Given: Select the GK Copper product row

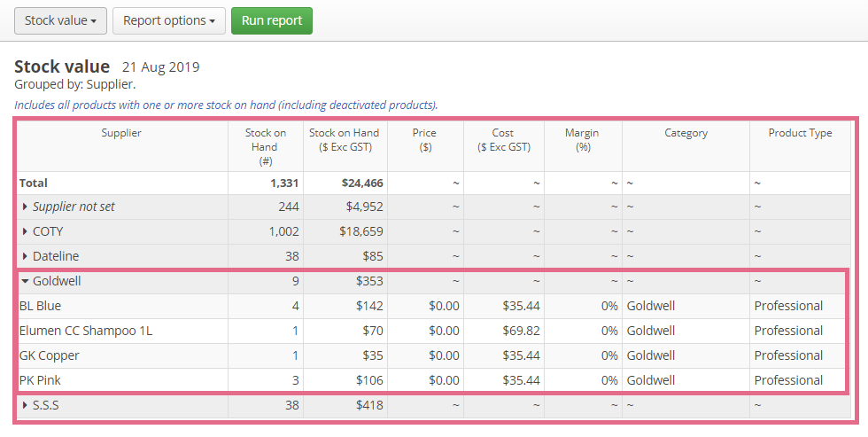Looking at the screenshot, I should point(433,356).
